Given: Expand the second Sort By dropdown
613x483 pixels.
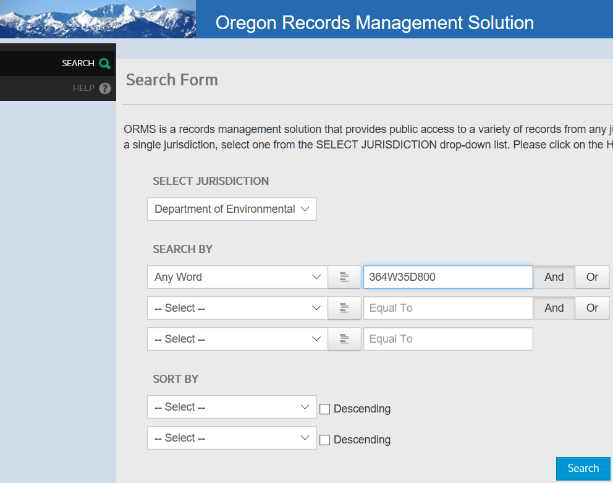Looking at the screenshot, I should 232,439.
